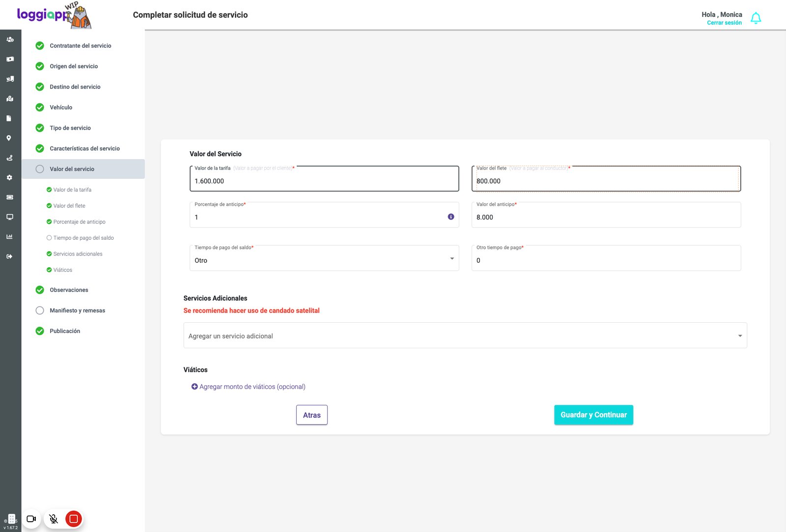The width and height of the screenshot is (786, 532).
Task: Open the Tipo de servicio step
Action: (x=70, y=128)
